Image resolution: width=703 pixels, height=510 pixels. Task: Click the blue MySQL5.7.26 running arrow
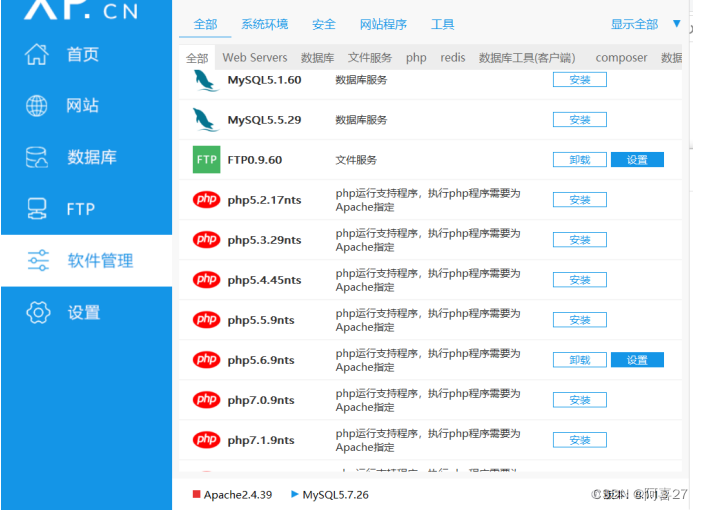[x=295, y=494]
